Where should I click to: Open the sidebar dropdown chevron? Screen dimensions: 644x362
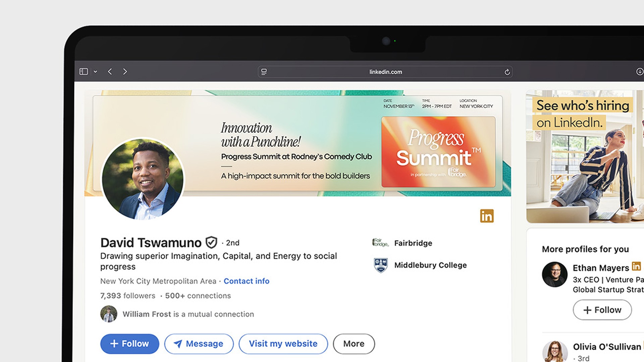click(95, 72)
